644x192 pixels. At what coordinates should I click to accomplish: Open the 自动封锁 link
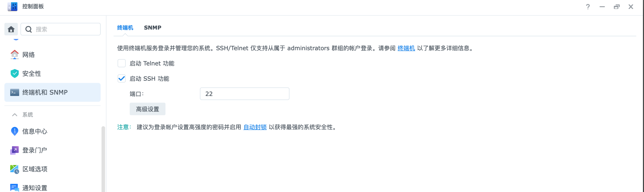point(255,127)
